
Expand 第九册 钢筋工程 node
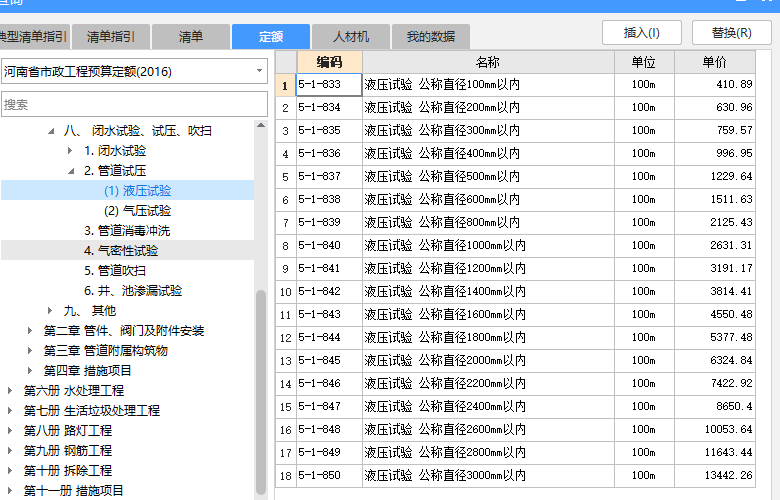pyautogui.click(x=10, y=450)
